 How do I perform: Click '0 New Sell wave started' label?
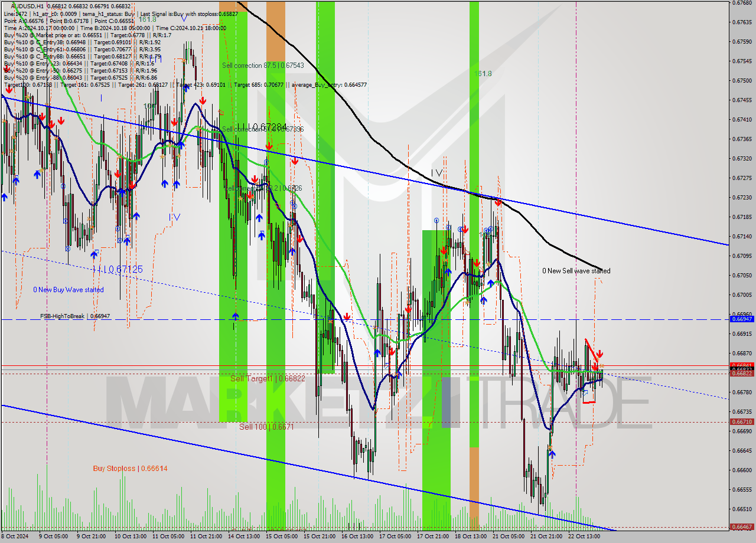click(576, 271)
